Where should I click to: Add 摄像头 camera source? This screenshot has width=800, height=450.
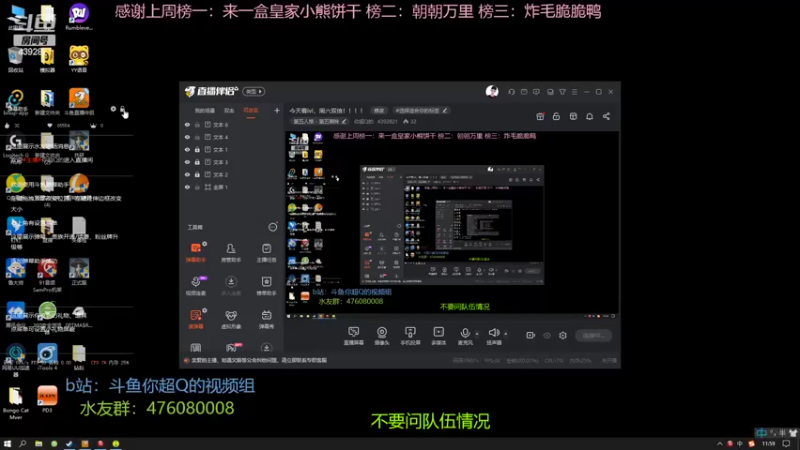(382, 336)
